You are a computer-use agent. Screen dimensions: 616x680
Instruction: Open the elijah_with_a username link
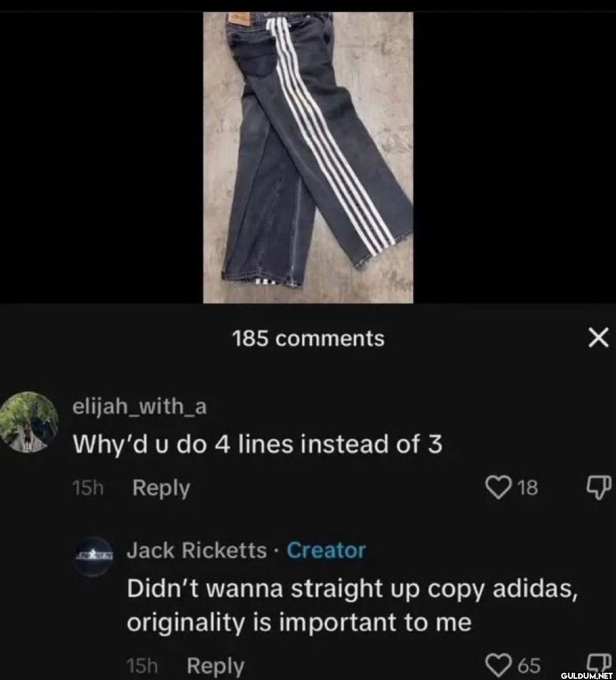[x=140, y=407]
